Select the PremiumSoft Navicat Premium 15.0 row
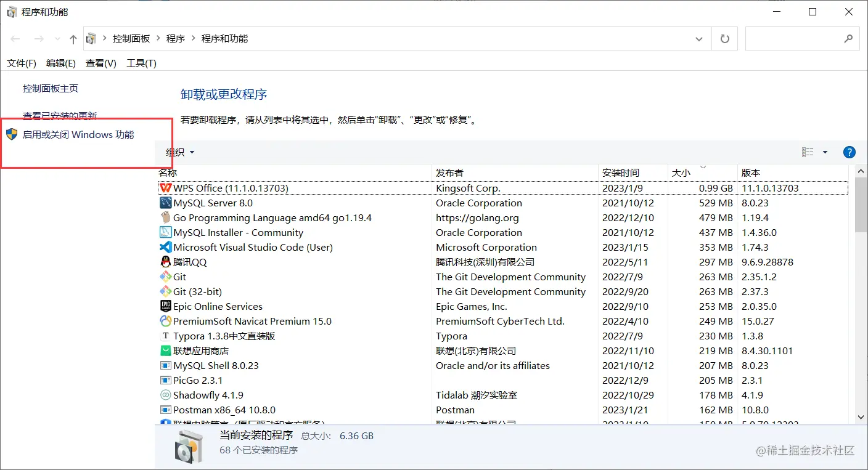The width and height of the screenshot is (868, 470). (503, 321)
